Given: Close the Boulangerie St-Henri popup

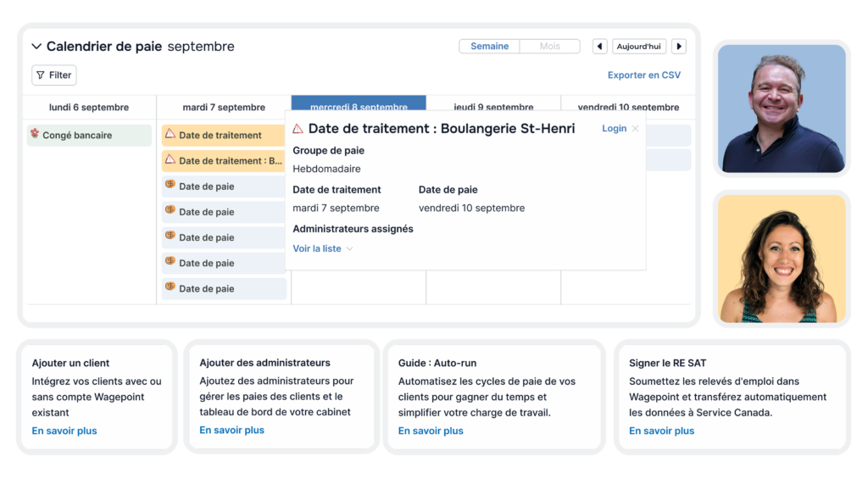Looking at the screenshot, I should click(x=636, y=129).
